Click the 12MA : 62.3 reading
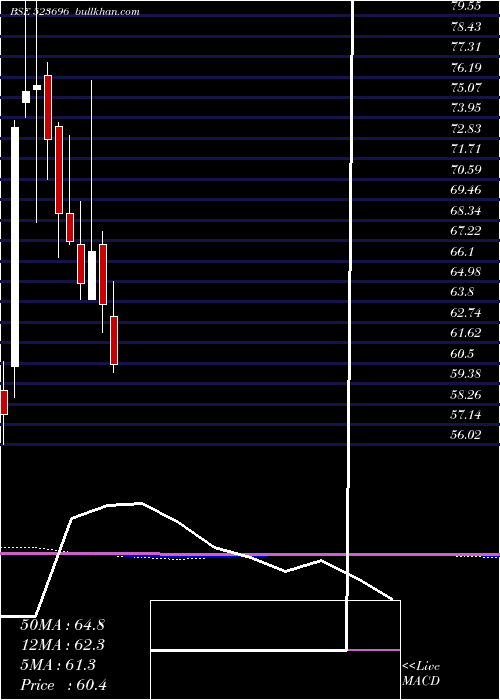This screenshot has width=500, height=700. tap(62, 645)
